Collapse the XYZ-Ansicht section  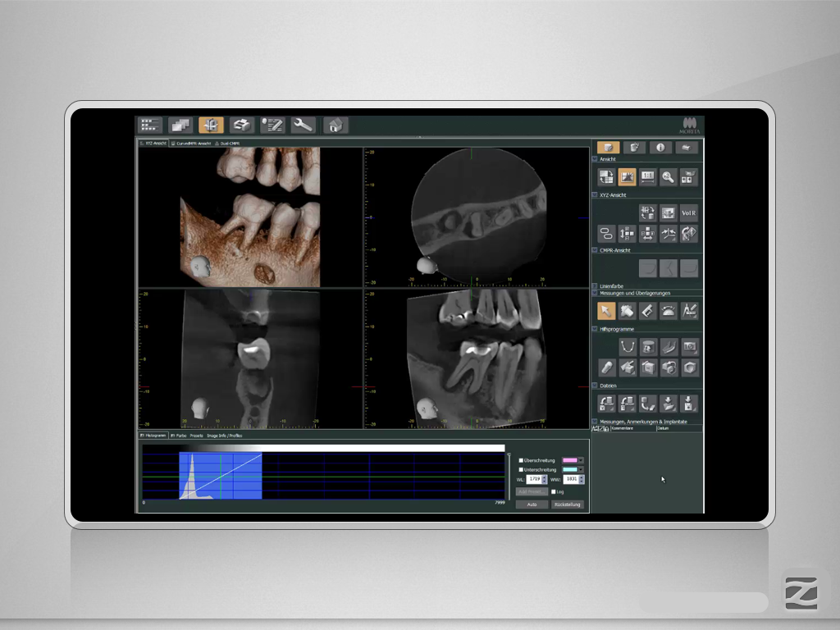[595, 195]
